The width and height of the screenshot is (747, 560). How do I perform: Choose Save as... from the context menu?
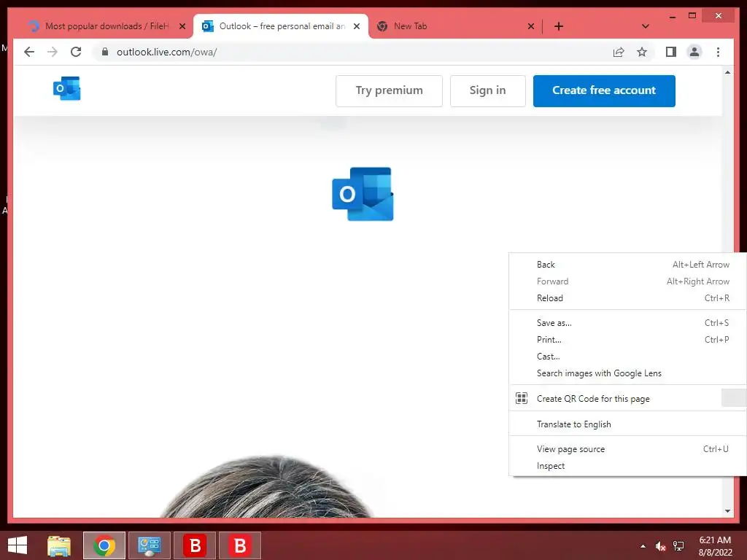[x=627, y=323]
